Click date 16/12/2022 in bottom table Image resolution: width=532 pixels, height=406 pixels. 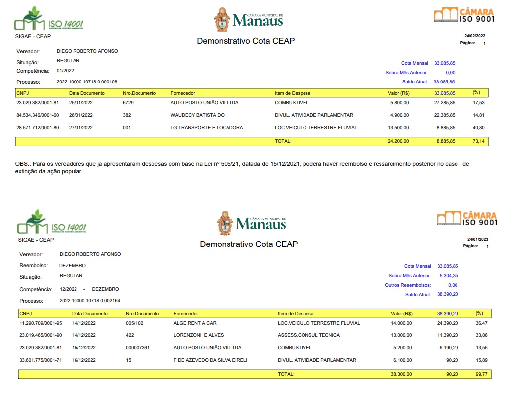pyautogui.click(x=84, y=360)
